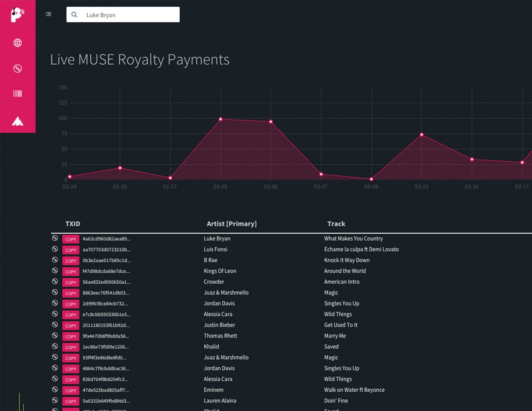
Task: Click the TXID column header
Action: (x=73, y=224)
